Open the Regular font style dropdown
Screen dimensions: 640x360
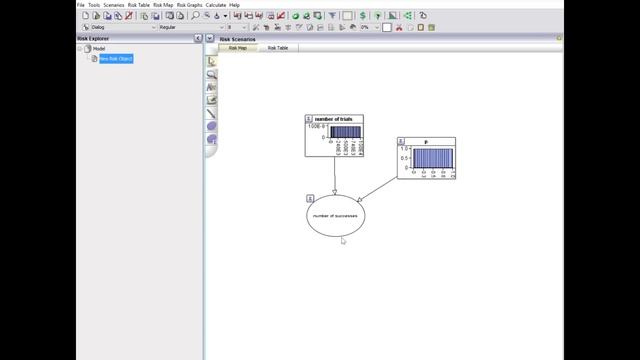click(x=222, y=27)
